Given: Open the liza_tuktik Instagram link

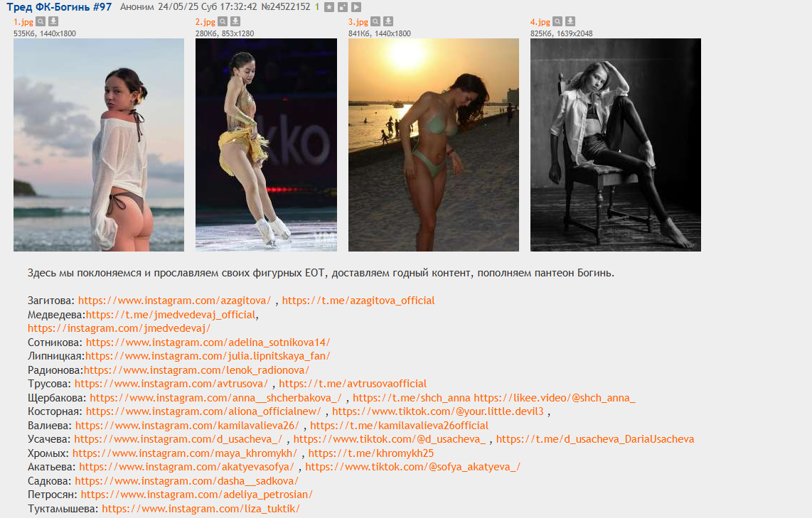Looking at the screenshot, I should pyautogui.click(x=201, y=509).
